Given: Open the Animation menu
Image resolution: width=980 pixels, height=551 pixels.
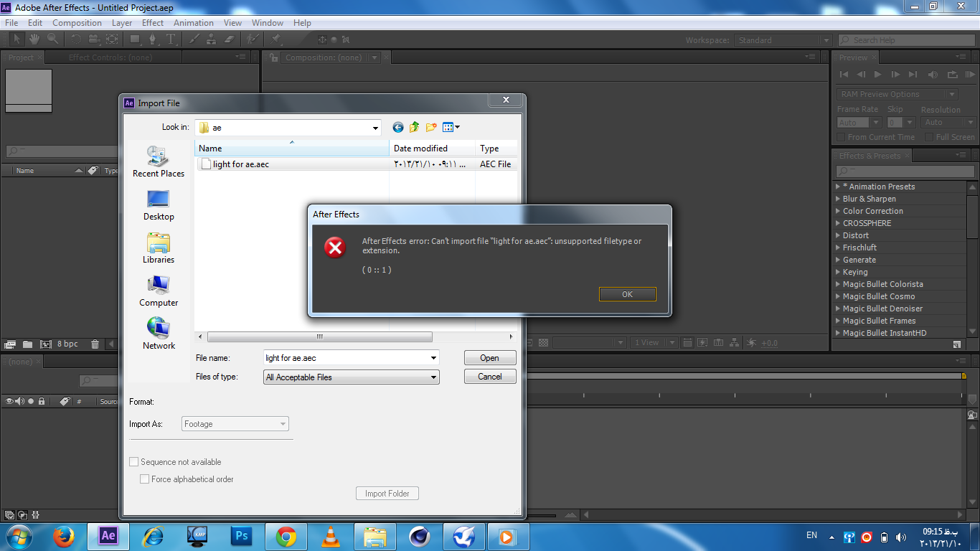Looking at the screenshot, I should click(194, 23).
